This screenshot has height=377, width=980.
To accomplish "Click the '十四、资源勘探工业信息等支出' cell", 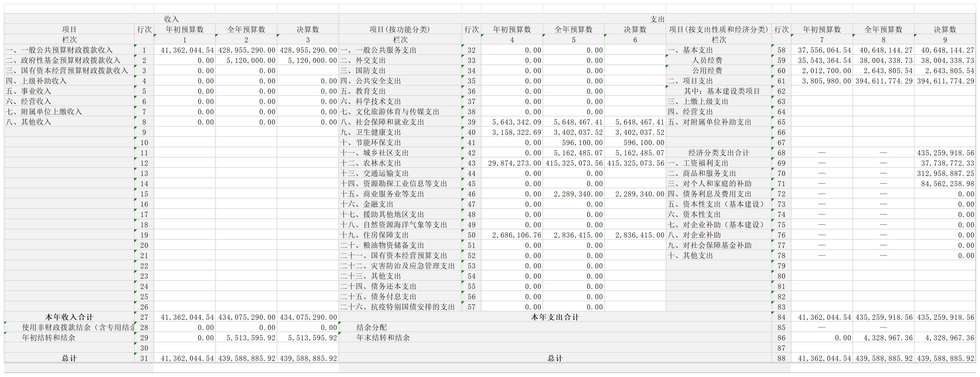I will point(400,184).
